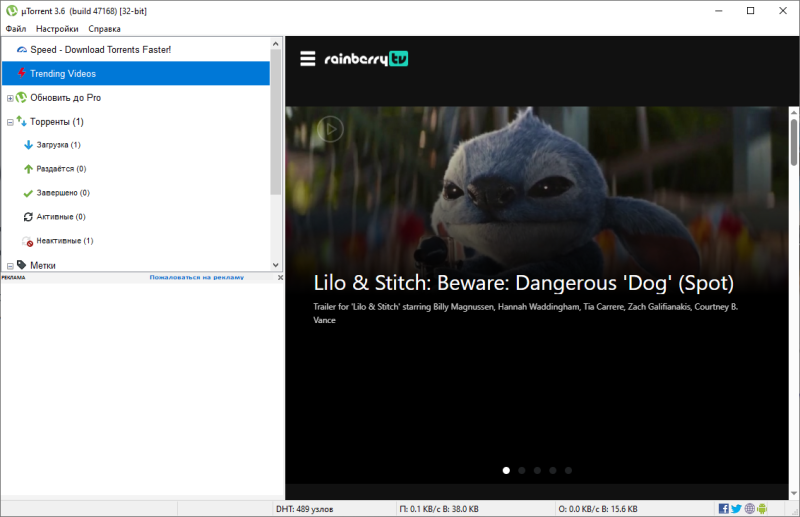Select fifth carousel slide dot

click(568, 471)
